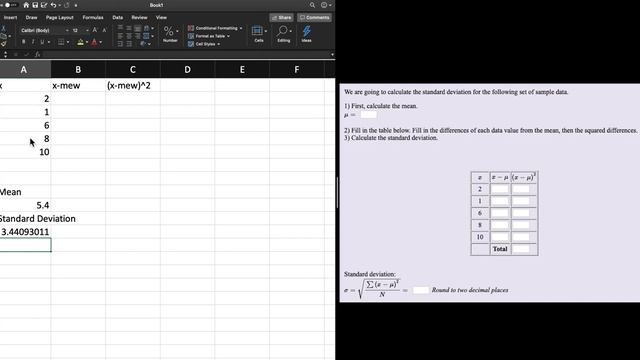640x360 pixels.
Task: Toggle Bold formatting
Action: tap(23, 42)
